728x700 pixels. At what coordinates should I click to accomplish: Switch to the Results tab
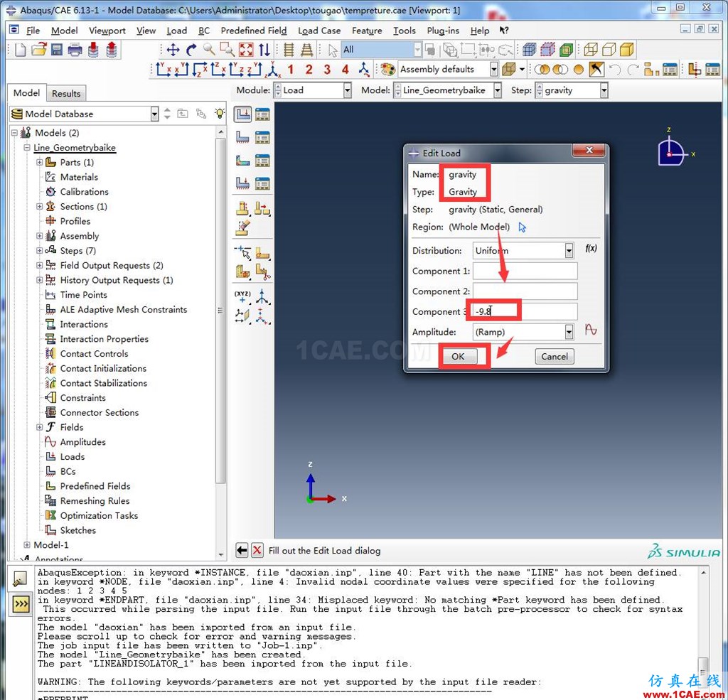pyautogui.click(x=66, y=93)
